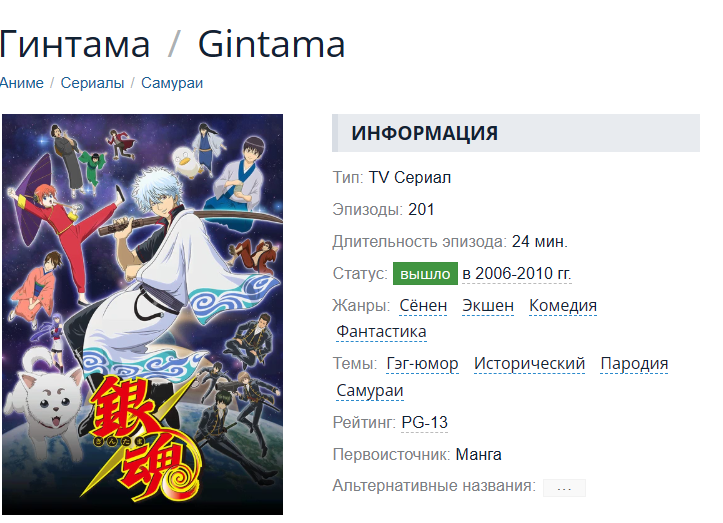Click the ИНФОРМАЦИЯ section header
Image resolution: width=723 pixels, height=523 pixels.
(516, 133)
